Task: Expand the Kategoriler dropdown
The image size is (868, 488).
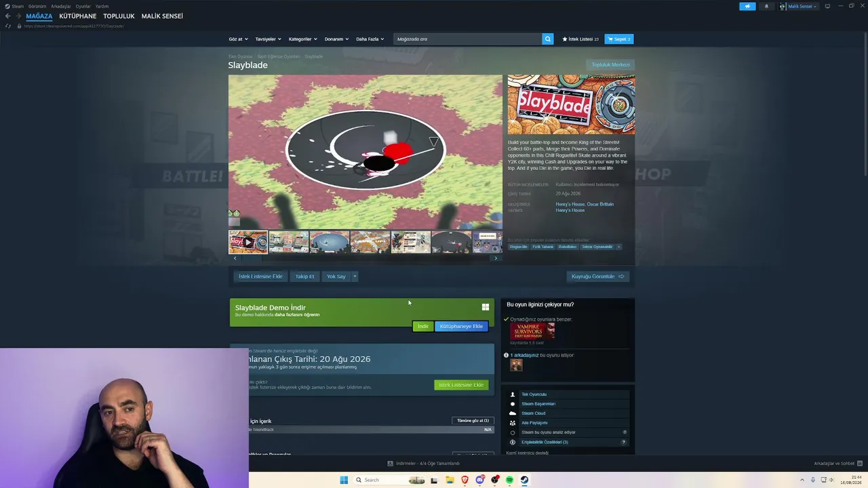Action: coord(302,39)
